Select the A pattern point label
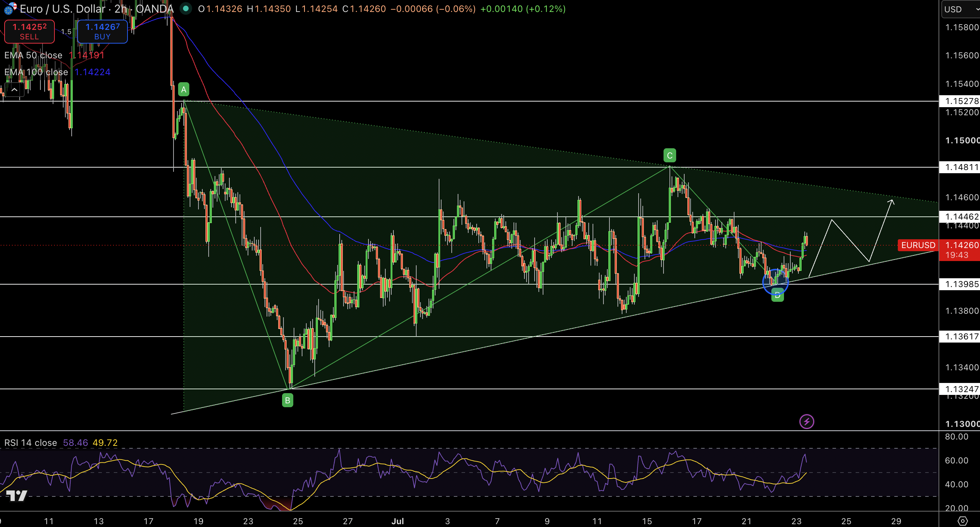Viewport: 980px width, 527px height. (x=184, y=90)
